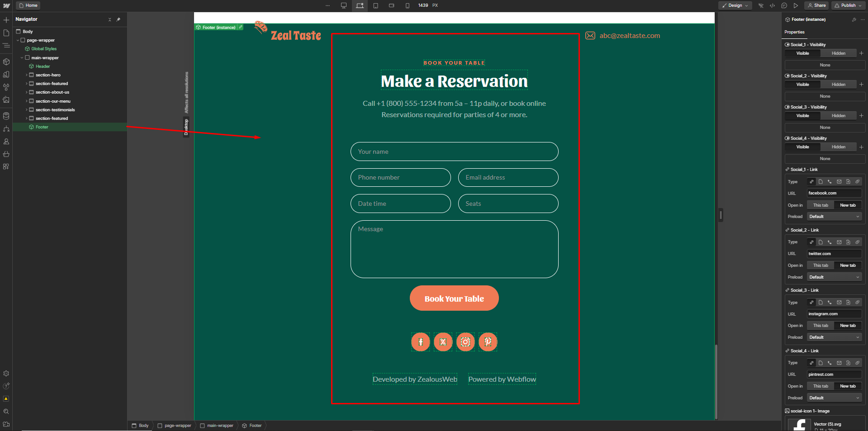Edit the facebook.com URL field
The width and height of the screenshot is (868, 431).
[834, 193]
